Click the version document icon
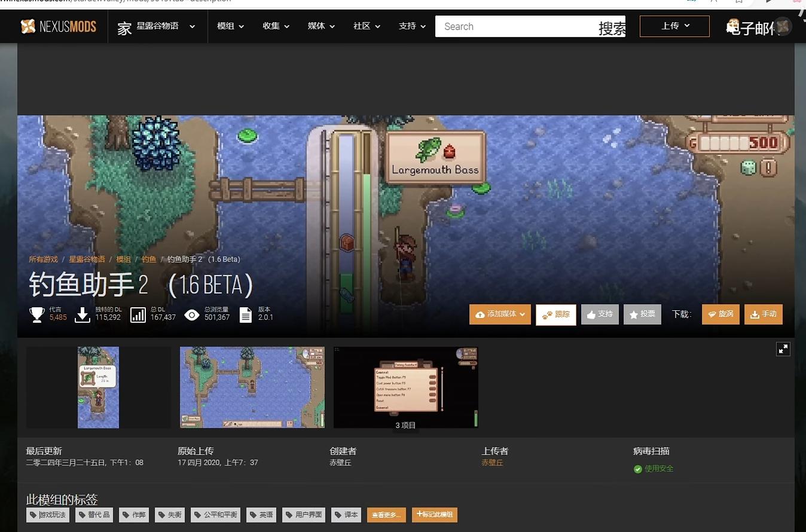 (246, 314)
